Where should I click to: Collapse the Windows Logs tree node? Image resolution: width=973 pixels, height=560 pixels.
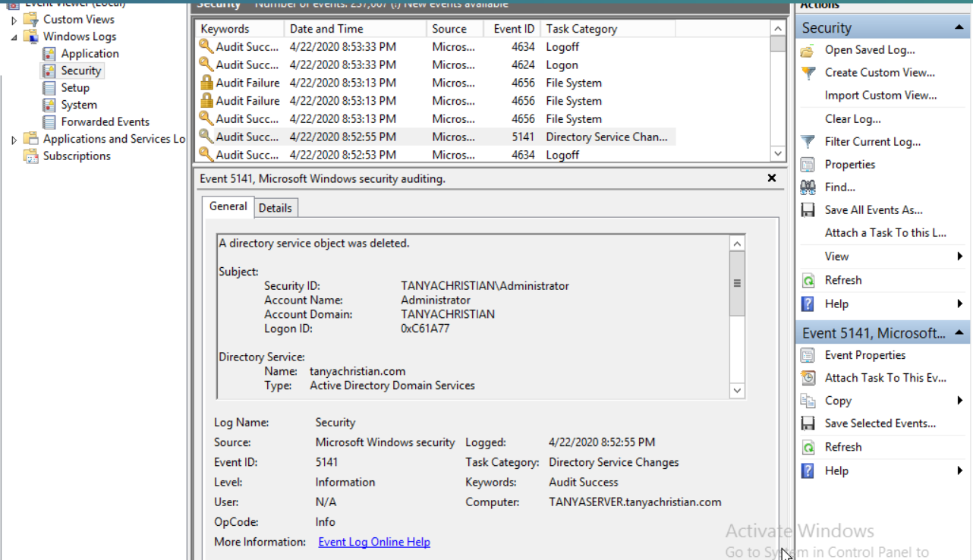[x=14, y=36]
